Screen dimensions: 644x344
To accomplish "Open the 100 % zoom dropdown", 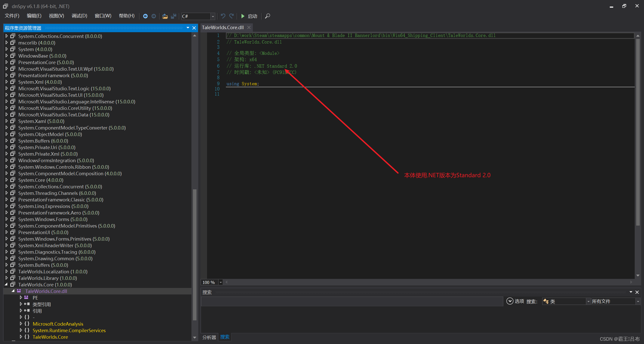I will click(x=221, y=282).
